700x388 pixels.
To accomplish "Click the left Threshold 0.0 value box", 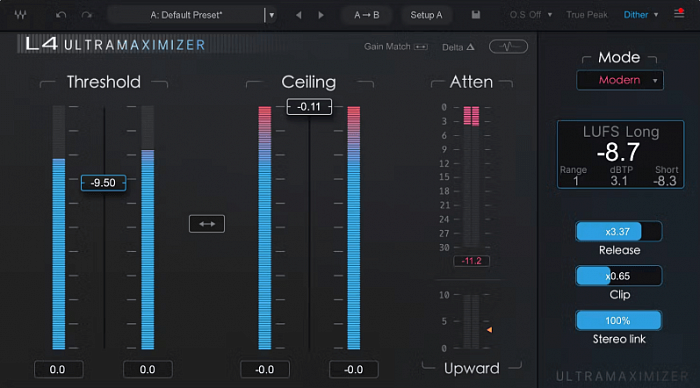I will 58,370.
